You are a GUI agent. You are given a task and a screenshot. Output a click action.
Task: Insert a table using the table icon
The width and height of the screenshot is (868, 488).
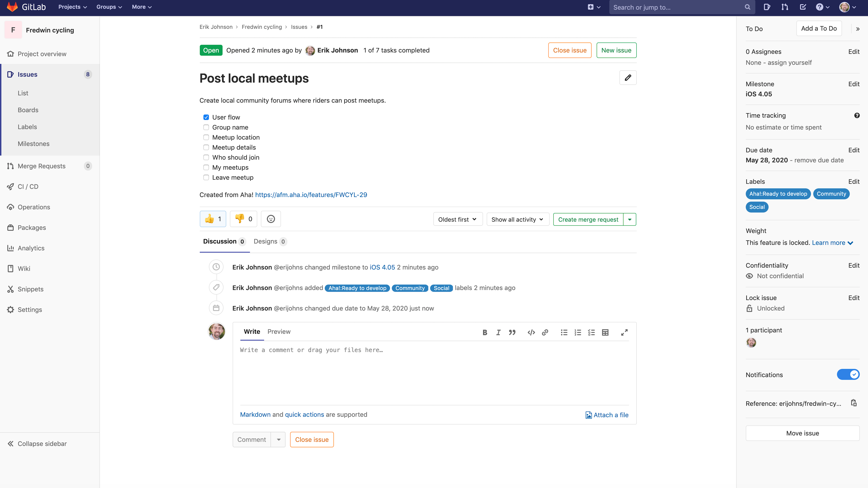605,332
